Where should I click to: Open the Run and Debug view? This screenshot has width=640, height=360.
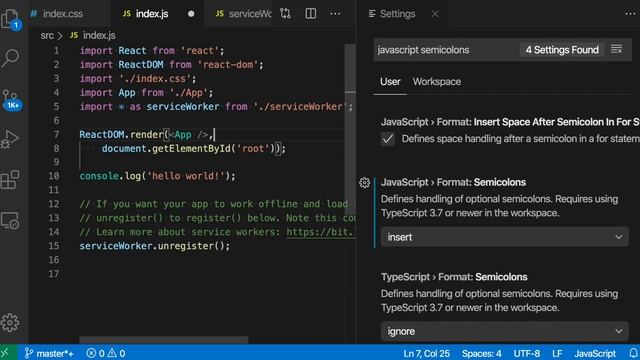pos(10,139)
